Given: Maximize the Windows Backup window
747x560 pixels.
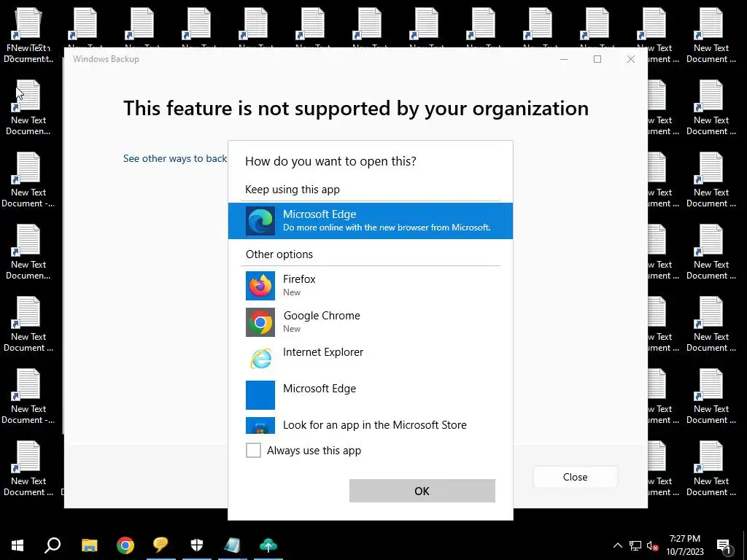Looking at the screenshot, I should pyautogui.click(x=597, y=59).
